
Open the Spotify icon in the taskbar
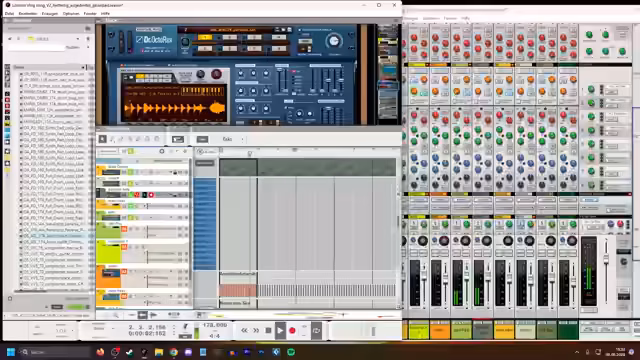pyautogui.click(x=291, y=352)
